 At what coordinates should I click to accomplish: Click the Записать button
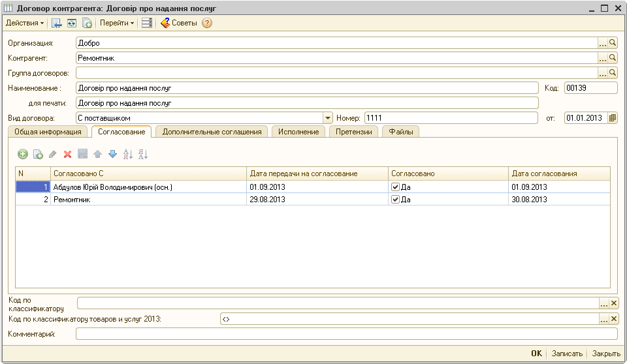(x=566, y=354)
